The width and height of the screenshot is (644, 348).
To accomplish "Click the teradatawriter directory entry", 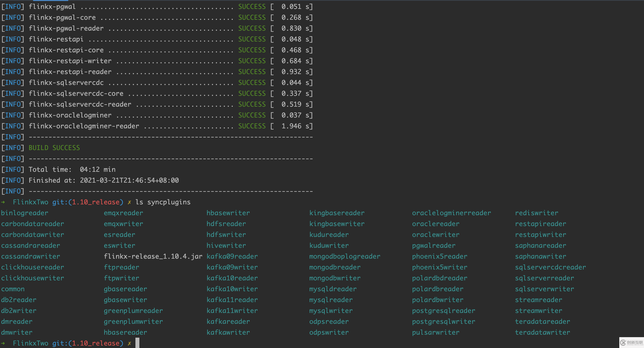I will [x=542, y=332].
